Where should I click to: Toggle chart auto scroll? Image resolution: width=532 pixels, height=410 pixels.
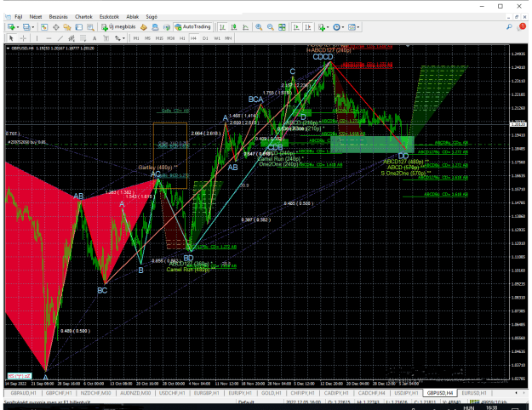pos(296,27)
